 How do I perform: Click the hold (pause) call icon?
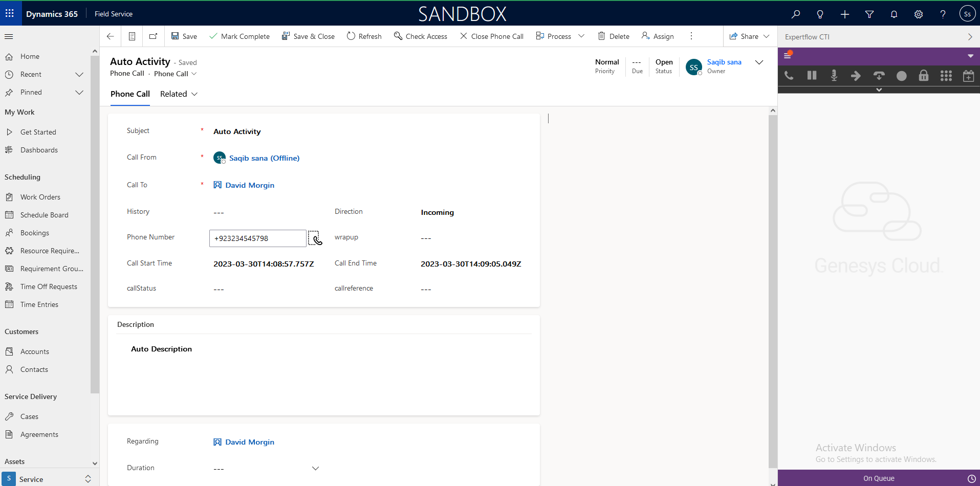pyautogui.click(x=812, y=76)
